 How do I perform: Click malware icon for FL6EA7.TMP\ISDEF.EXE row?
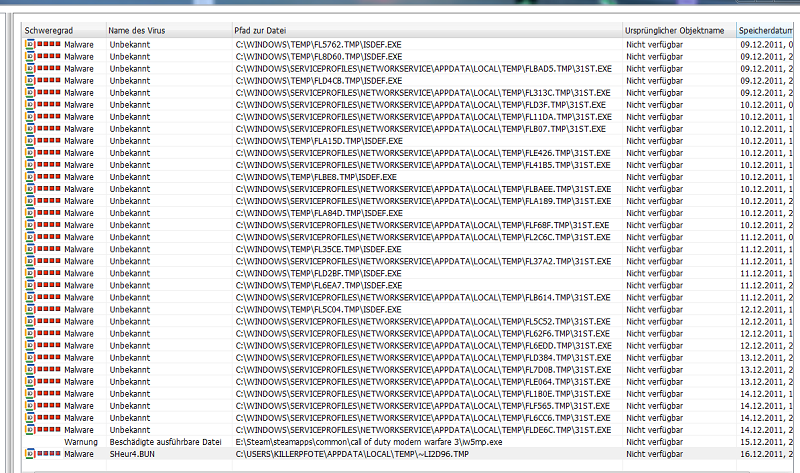coord(30,285)
